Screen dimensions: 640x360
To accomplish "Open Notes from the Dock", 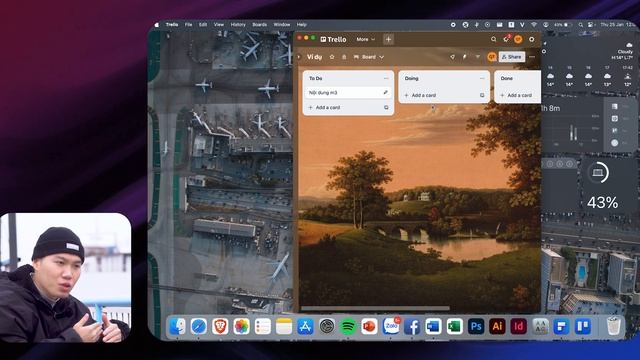I will click(x=284, y=327).
